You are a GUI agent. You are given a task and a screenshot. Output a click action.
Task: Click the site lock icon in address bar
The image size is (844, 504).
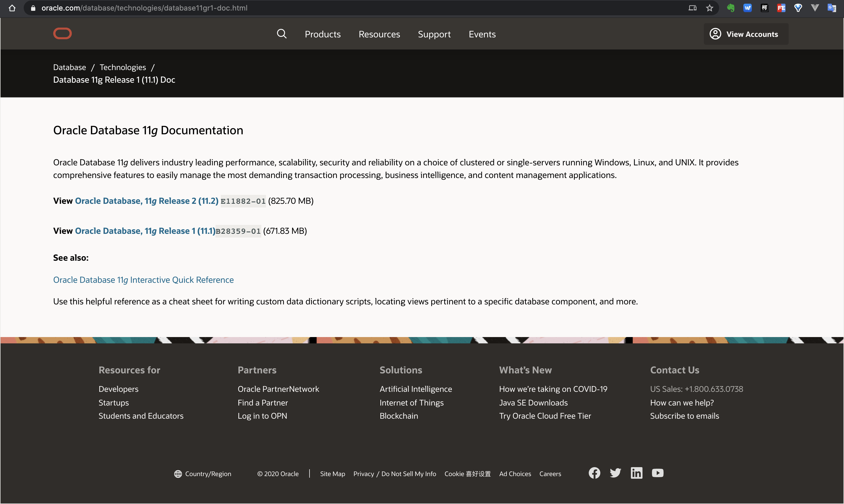coord(33,8)
